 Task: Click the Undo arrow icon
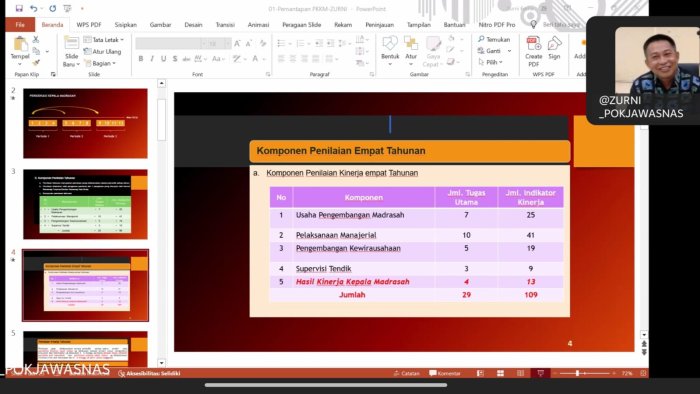33,8
